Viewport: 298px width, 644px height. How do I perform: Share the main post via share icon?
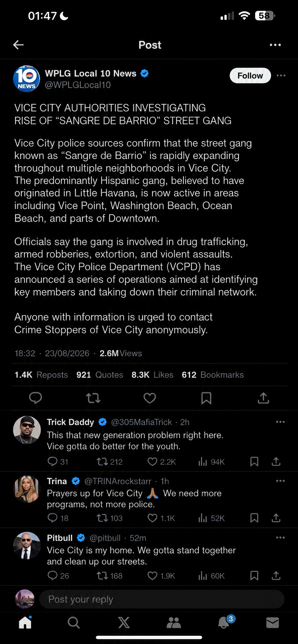(263, 398)
